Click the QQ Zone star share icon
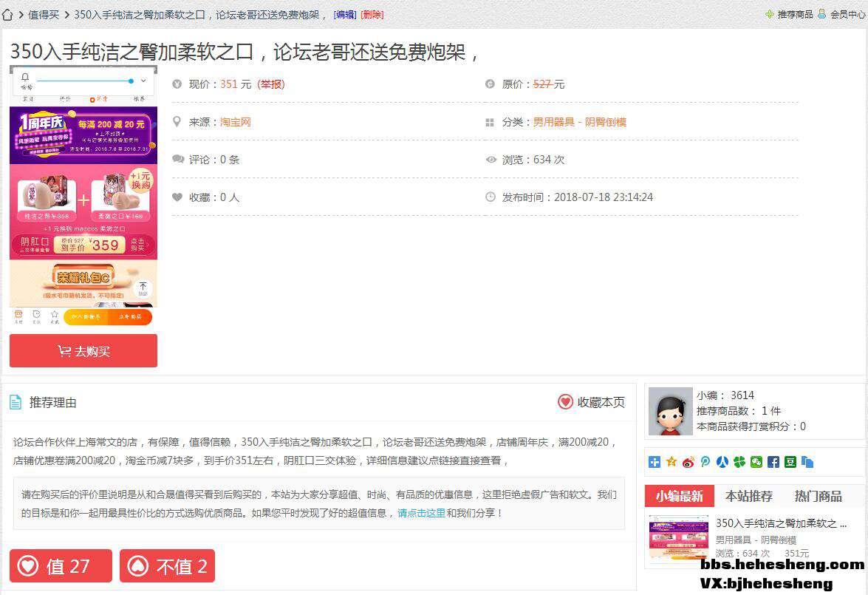 coord(671,462)
